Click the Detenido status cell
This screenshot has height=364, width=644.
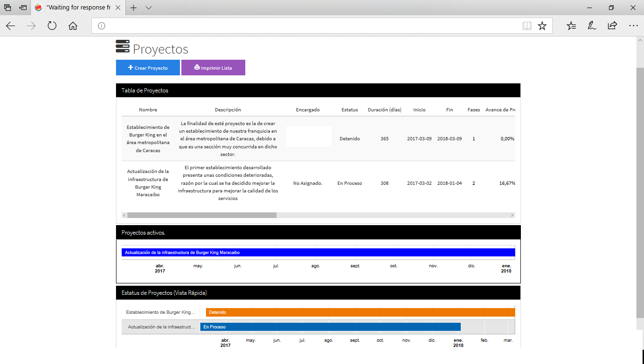tap(350, 139)
